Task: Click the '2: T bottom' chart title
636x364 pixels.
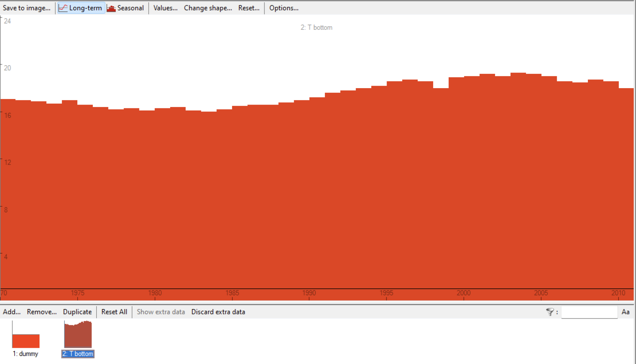Action: [316, 27]
